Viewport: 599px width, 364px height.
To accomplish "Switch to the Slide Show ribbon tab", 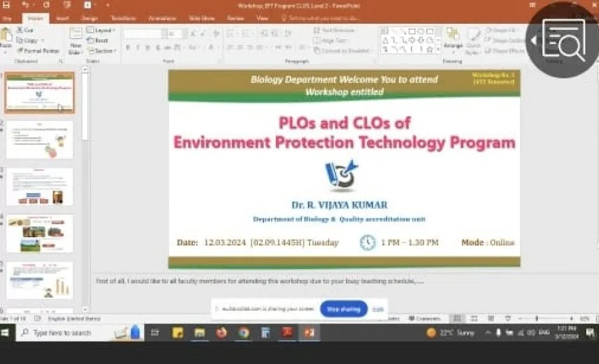I will tap(201, 18).
